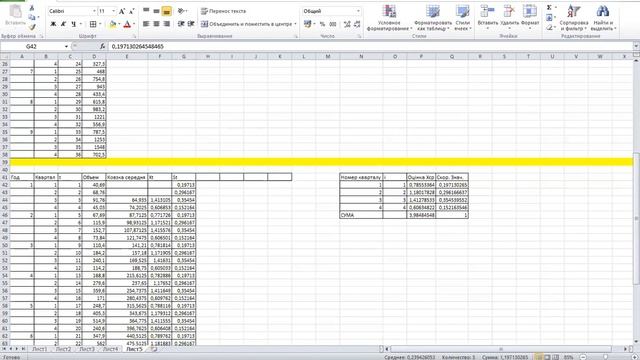Toggle align middle vertical alignment
The image size is (640, 360).
[x=156, y=11]
